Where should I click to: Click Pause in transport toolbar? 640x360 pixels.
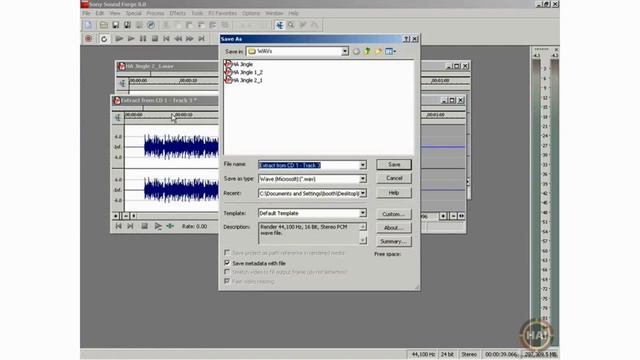[143, 39]
